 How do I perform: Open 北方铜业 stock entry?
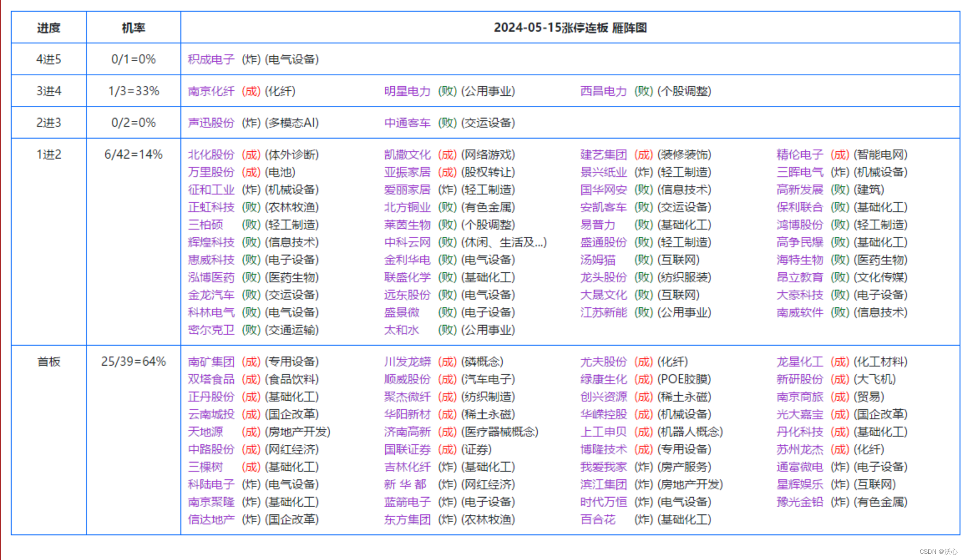(408, 207)
